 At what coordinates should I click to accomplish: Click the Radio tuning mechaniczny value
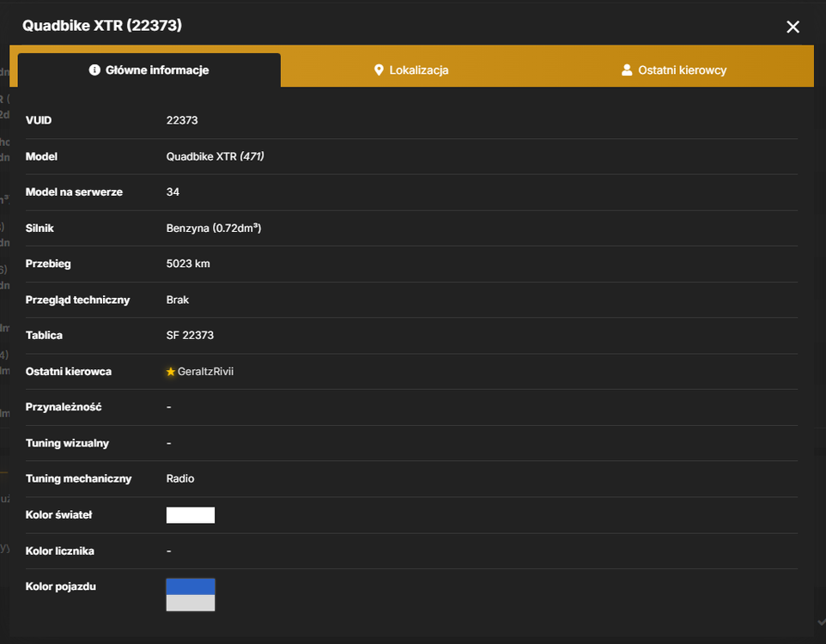tap(180, 478)
